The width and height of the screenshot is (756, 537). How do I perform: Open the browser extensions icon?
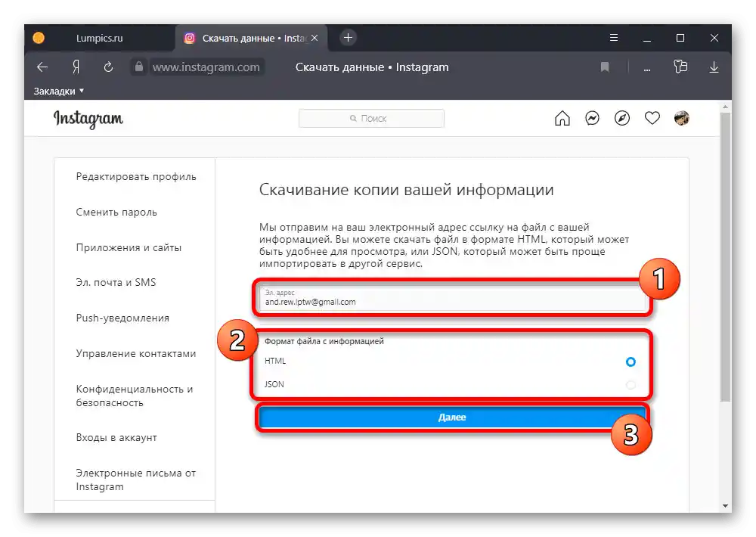(x=680, y=67)
